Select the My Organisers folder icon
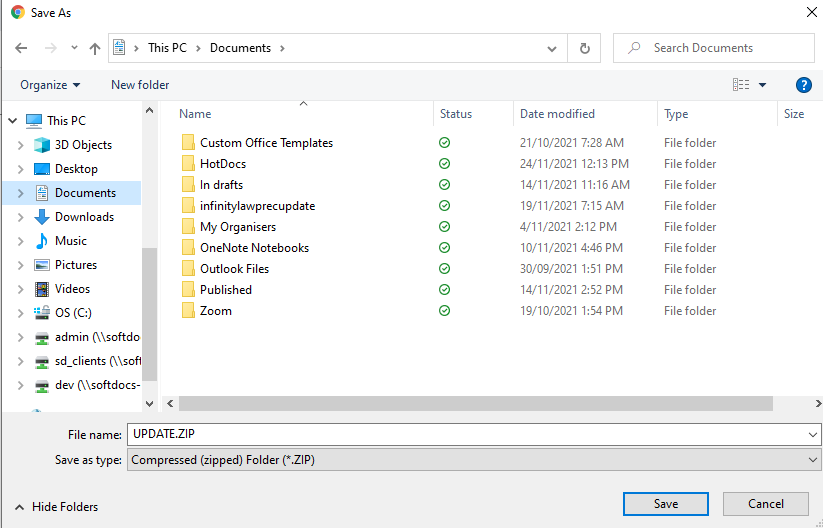Screen dimensions: 823x528 [x=188, y=227]
